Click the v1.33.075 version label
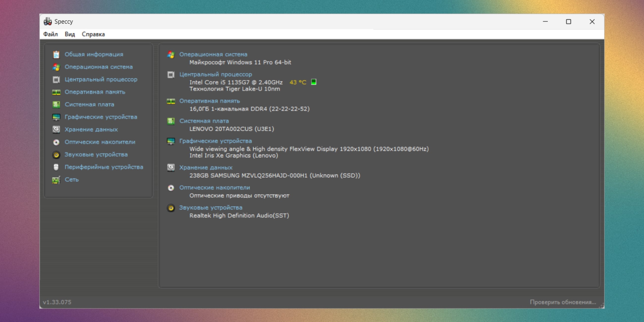 (x=57, y=302)
